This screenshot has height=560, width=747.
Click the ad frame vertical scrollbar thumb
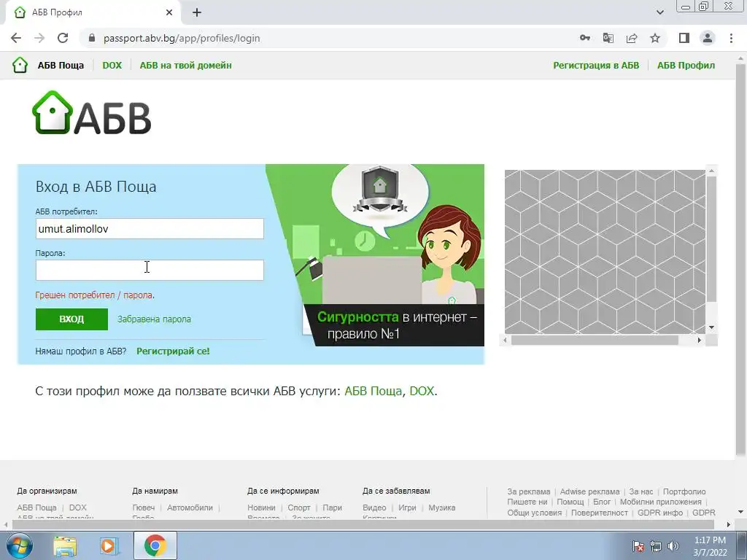(x=712, y=239)
